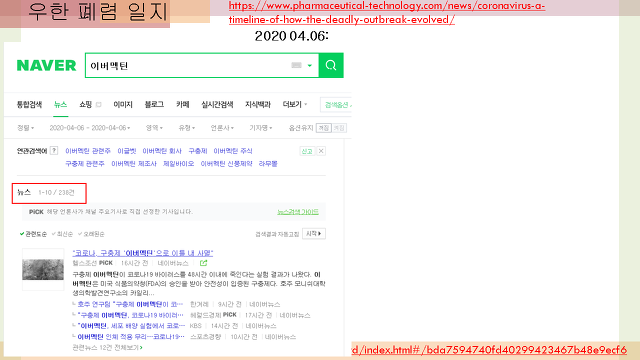Screen dimensions: 640x360
Task: Select the 뉴스 tab
Action: [60, 104]
